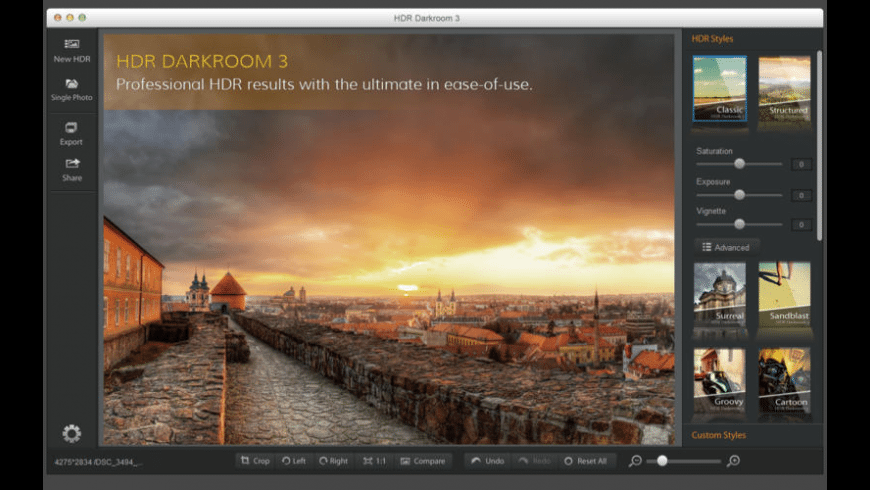Click the Redo button
Image resolution: width=870 pixels, height=490 pixels.
click(x=535, y=461)
